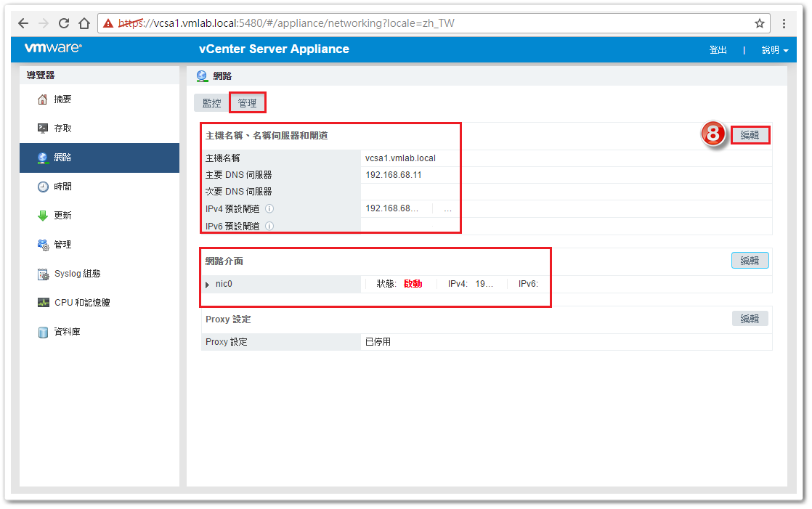Click the 主機名稱 row label
812x509 pixels.
tap(223, 158)
